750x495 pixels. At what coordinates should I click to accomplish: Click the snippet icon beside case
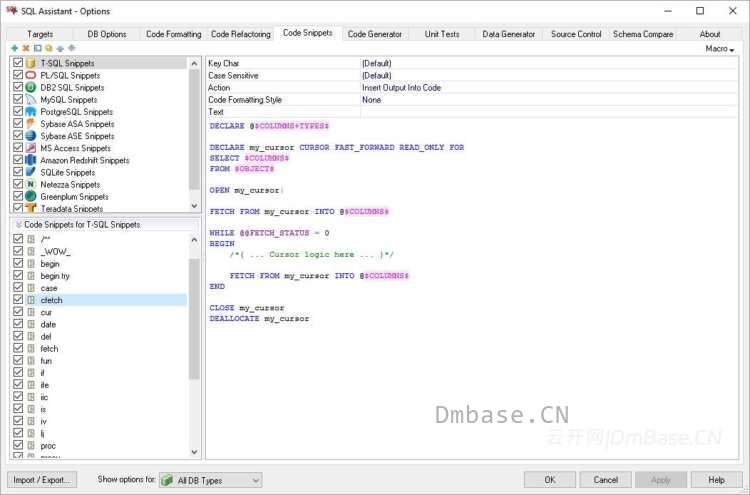[x=31, y=288]
